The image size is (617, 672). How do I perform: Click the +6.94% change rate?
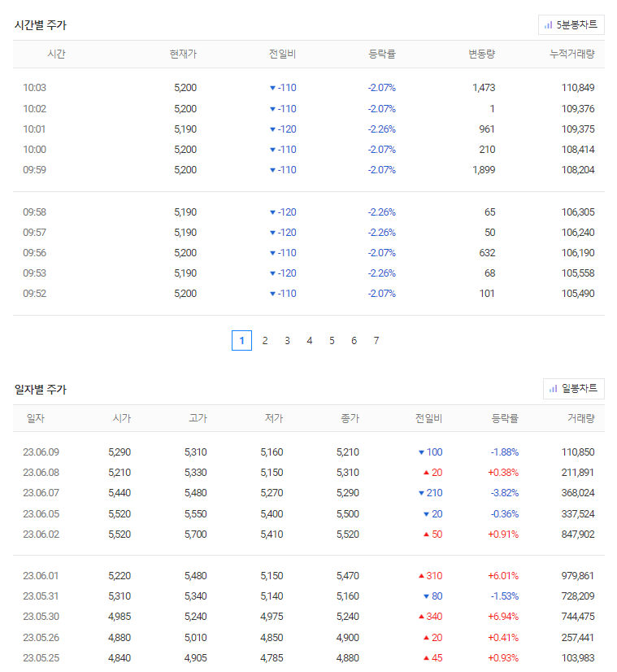503,617
